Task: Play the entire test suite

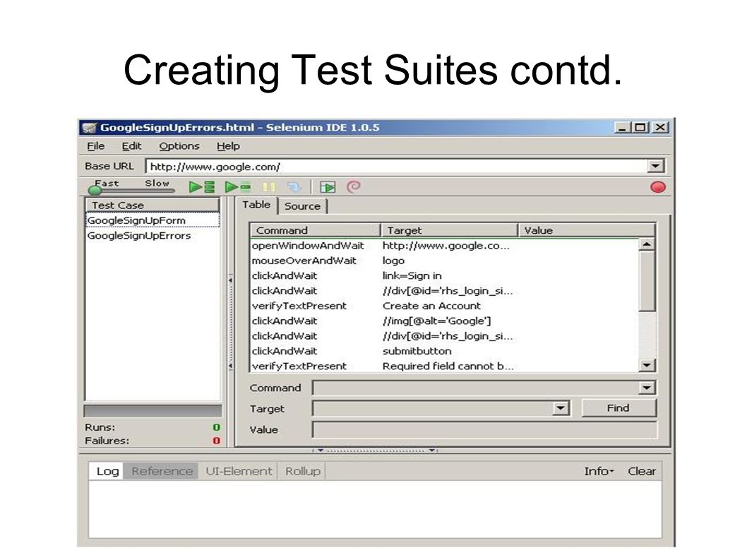Action: 202,187
